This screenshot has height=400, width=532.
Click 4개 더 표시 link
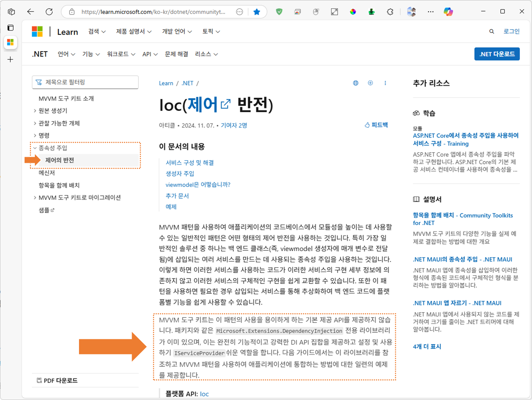427,346
